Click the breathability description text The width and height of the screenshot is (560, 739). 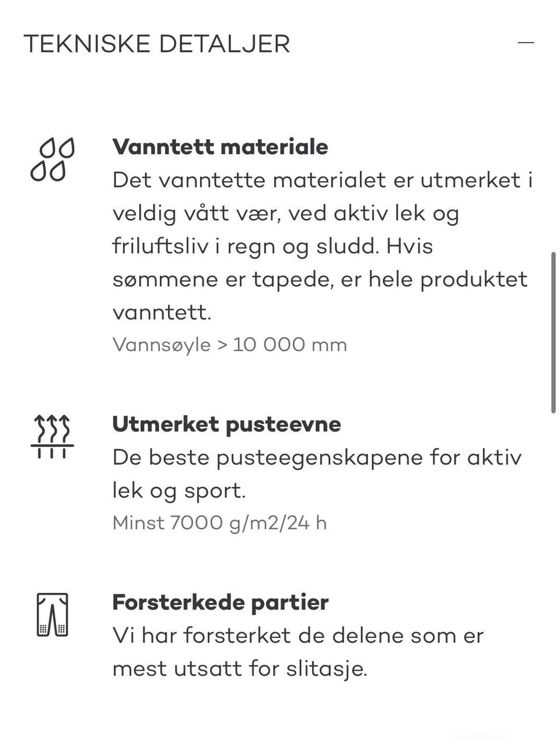(316, 473)
